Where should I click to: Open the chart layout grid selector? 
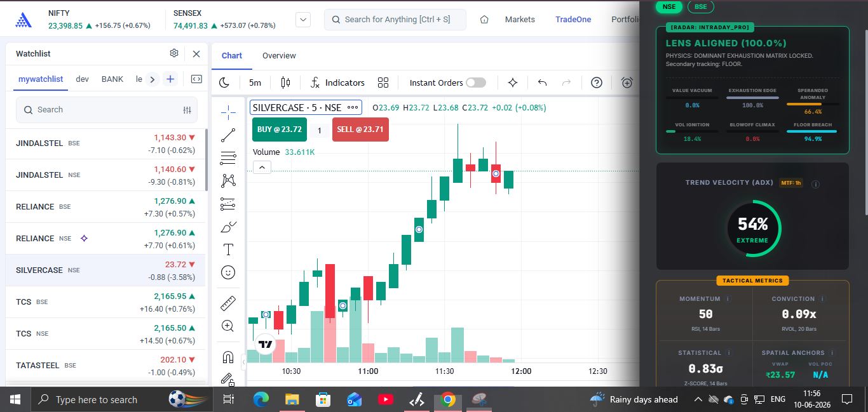click(383, 83)
